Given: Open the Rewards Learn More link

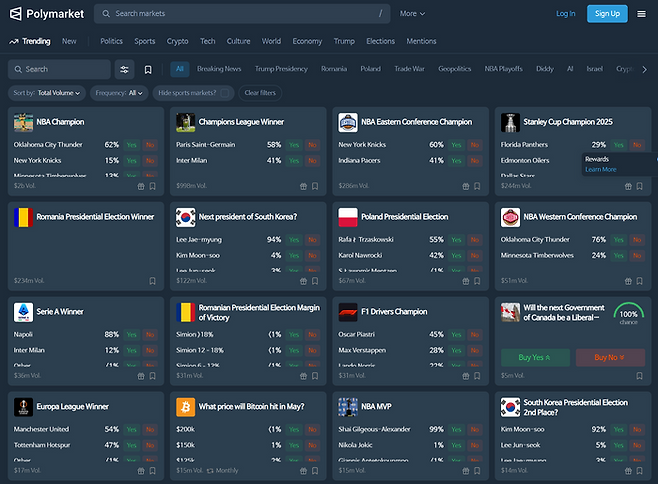Looking at the screenshot, I should [x=601, y=170].
